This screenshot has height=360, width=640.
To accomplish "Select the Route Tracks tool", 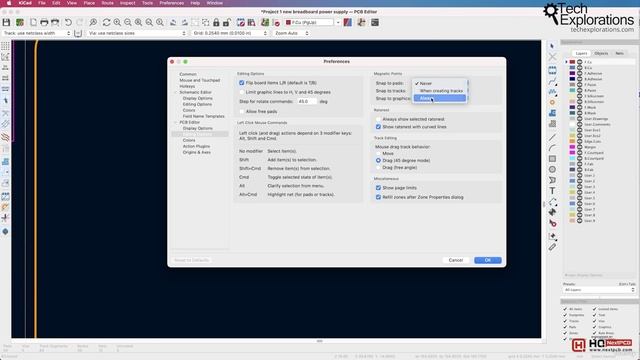I will click(552, 82).
